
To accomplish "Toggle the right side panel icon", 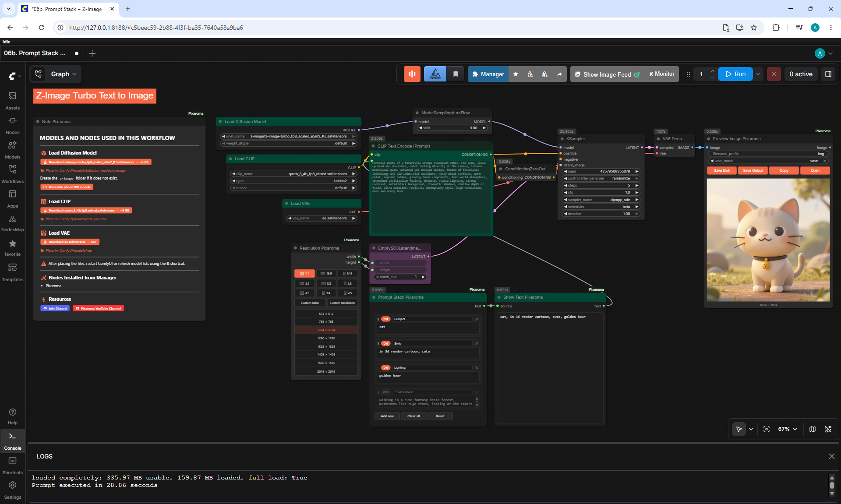I will pos(828,74).
